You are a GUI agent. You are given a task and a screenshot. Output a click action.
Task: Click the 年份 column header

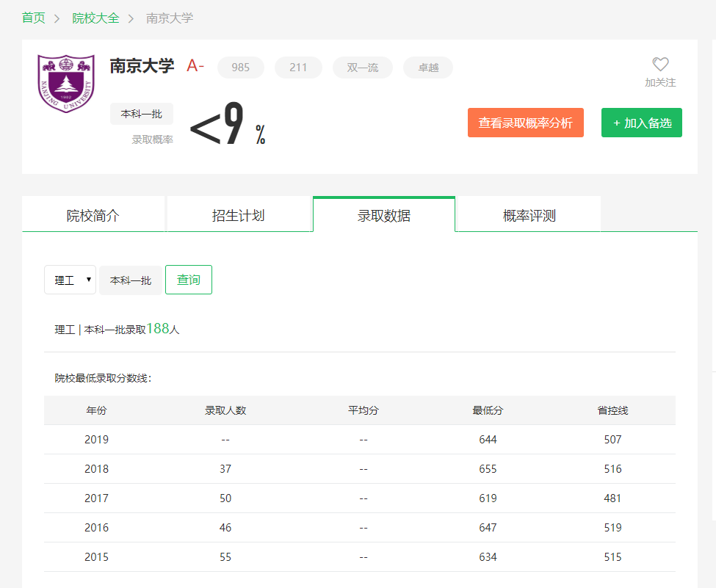pyautogui.click(x=96, y=410)
